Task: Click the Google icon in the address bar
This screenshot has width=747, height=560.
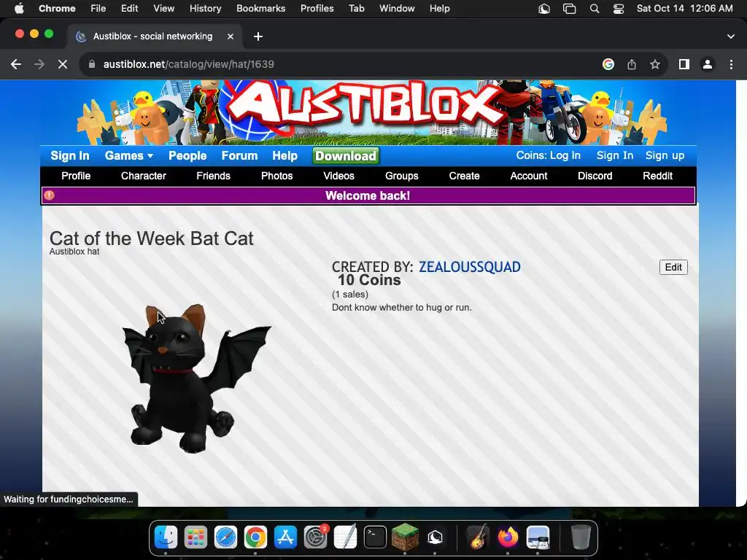Action: (608, 64)
